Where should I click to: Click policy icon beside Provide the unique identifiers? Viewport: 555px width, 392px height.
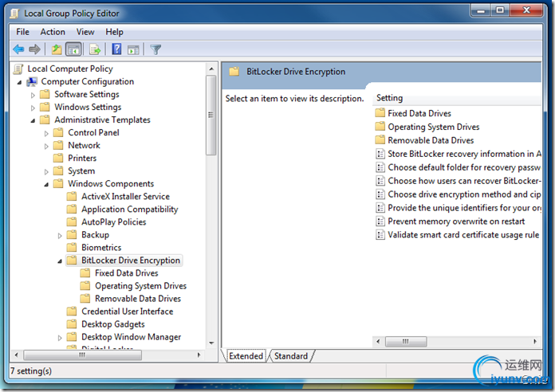click(380, 208)
